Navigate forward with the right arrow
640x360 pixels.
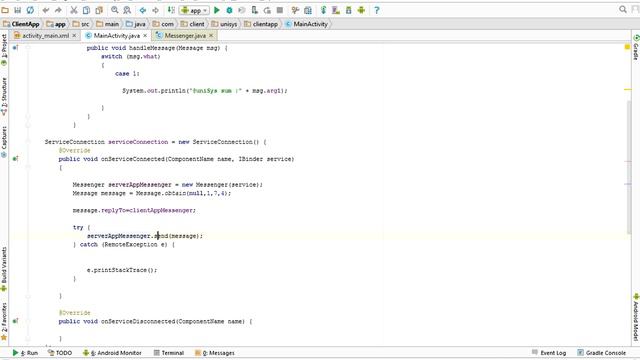156,10
